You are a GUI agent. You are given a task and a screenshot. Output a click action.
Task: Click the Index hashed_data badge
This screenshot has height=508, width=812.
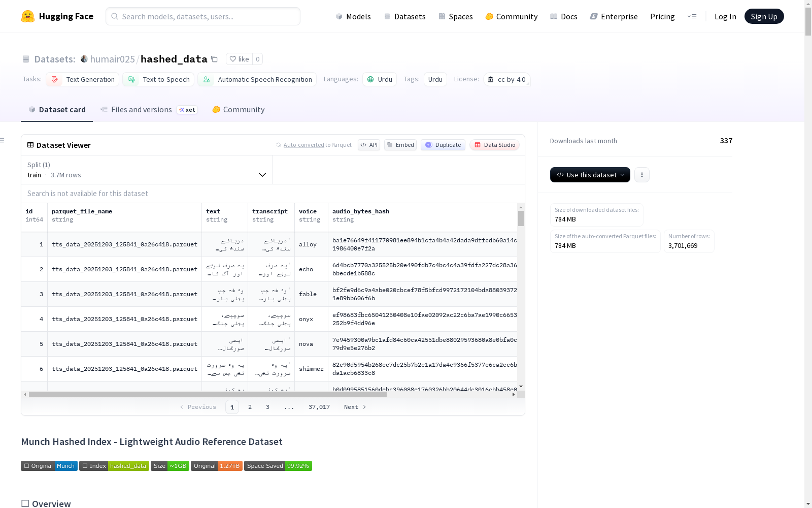(x=114, y=466)
